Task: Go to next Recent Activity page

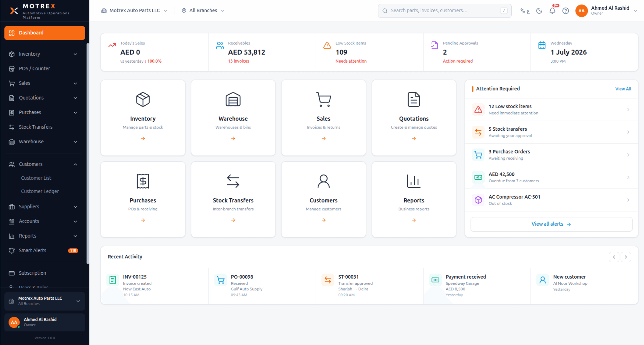Action: click(626, 257)
